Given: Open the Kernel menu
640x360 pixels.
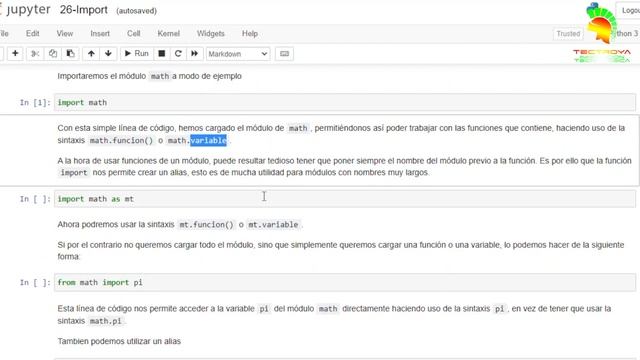Looking at the screenshot, I should (169, 33).
